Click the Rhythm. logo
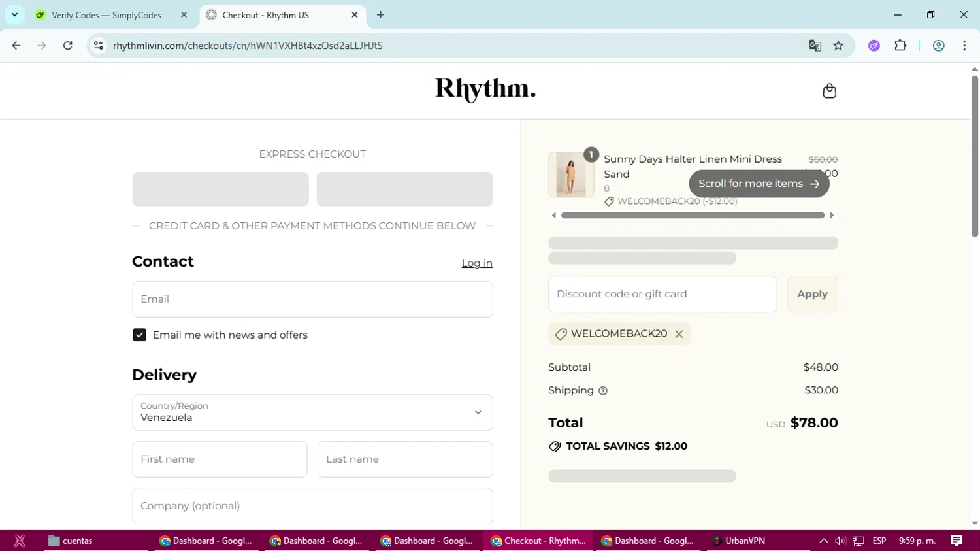980x551 pixels. [485, 90]
